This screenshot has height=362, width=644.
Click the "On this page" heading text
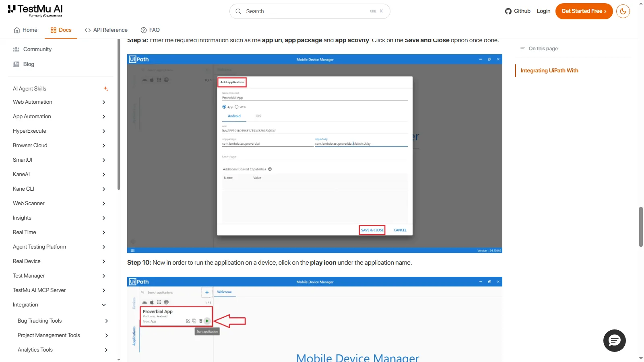[543, 49]
